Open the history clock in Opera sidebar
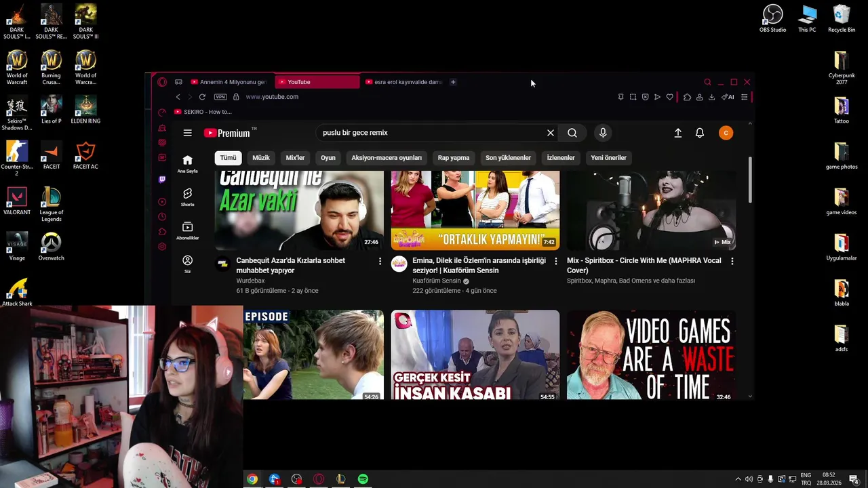This screenshot has height=488, width=868. (x=162, y=217)
